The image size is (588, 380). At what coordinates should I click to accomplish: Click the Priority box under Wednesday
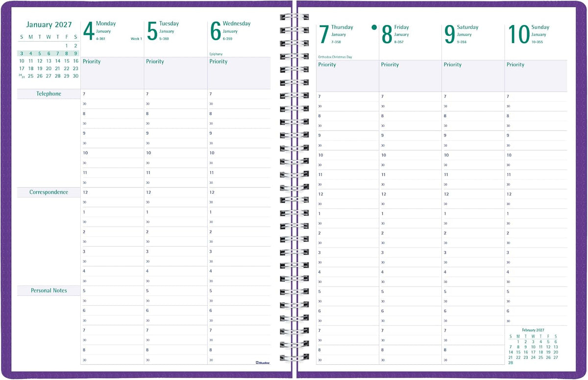[239, 73]
